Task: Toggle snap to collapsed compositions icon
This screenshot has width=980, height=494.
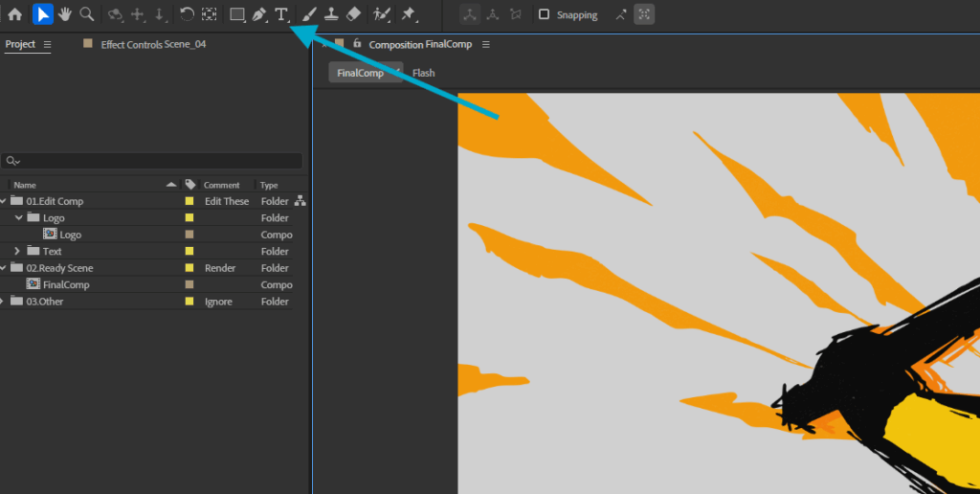Action: 644,14
